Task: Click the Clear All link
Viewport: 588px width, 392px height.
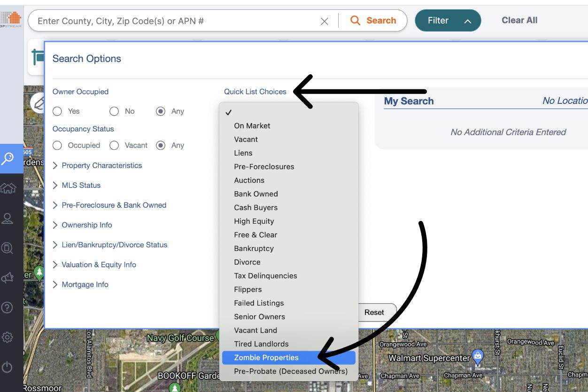Action: (519, 20)
